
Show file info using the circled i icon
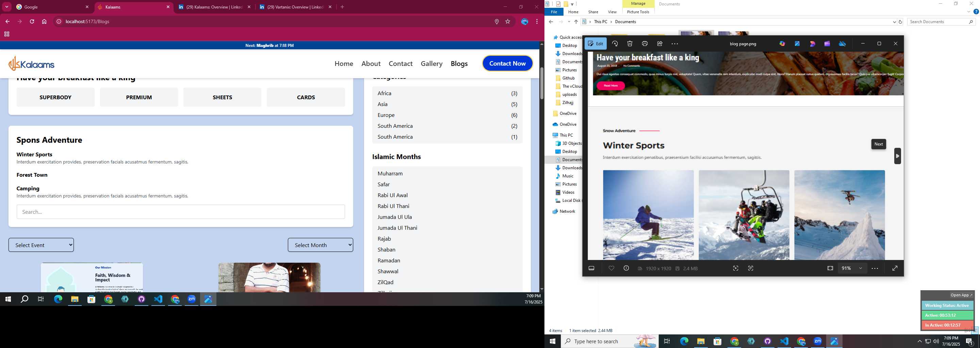626,268
